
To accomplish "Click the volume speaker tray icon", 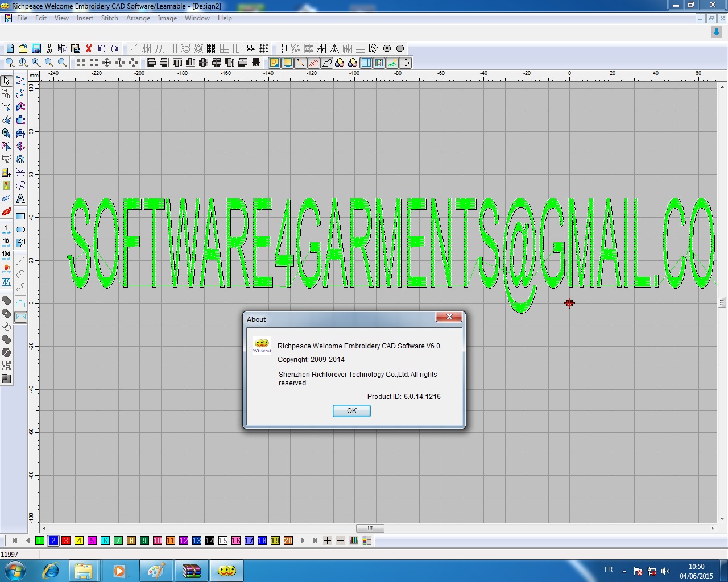I will (x=665, y=571).
